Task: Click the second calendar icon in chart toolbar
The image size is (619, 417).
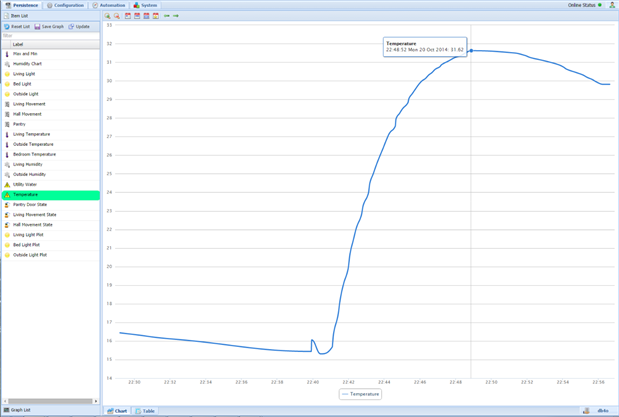Action: click(137, 16)
